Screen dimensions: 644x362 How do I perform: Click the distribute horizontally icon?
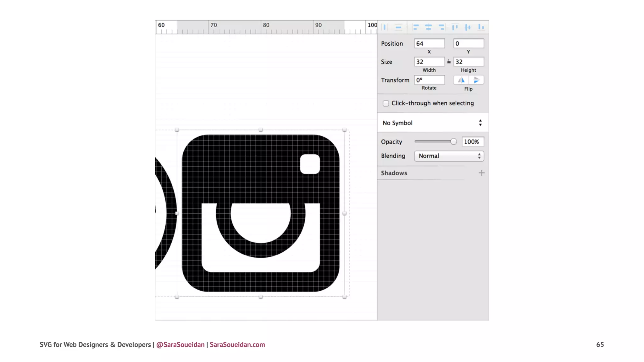tap(385, 27)
